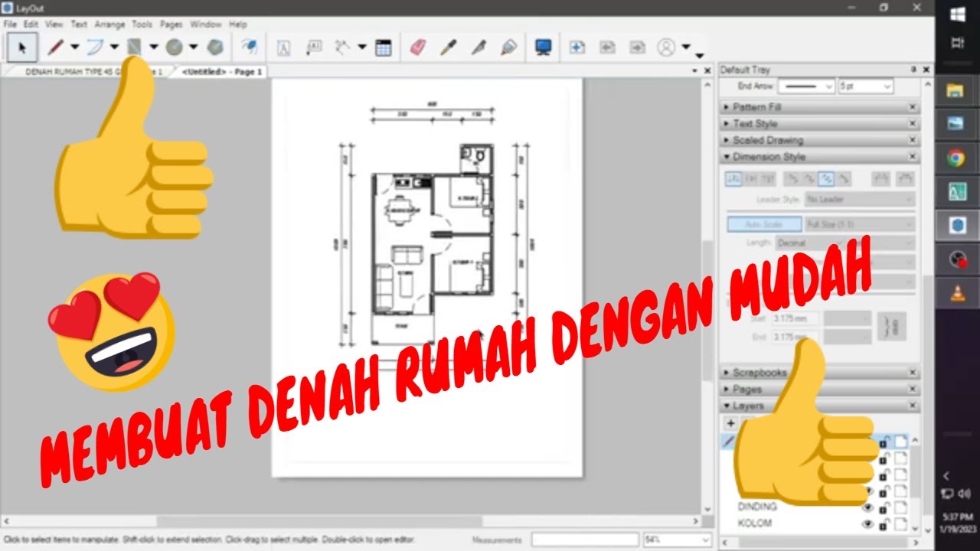Viewport: 980px width, 551px height.
Task: Open Google Chrome from the taskbar
Action: click(x=955, y=158)
